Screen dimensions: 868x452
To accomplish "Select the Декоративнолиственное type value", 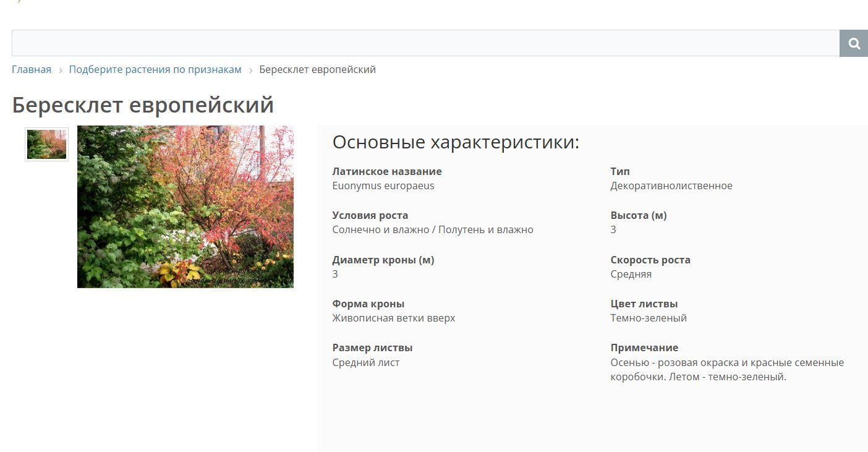I will (x=671, y=185).
